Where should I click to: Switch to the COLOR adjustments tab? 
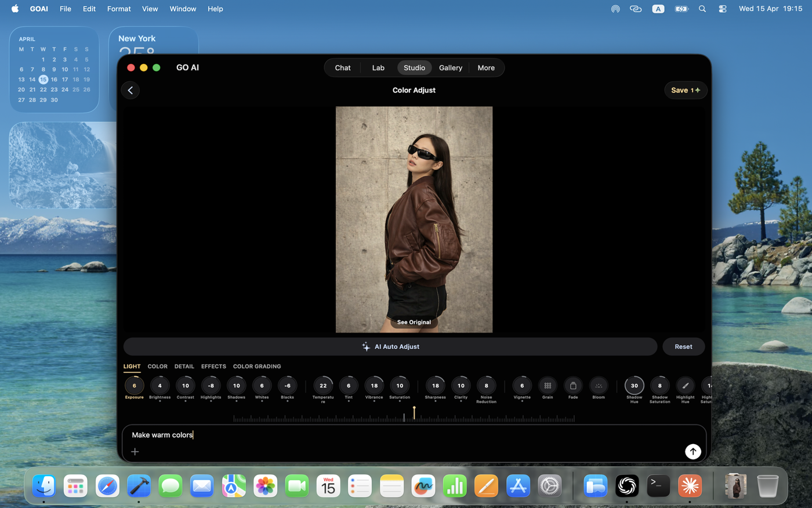(x=157, y=366)
